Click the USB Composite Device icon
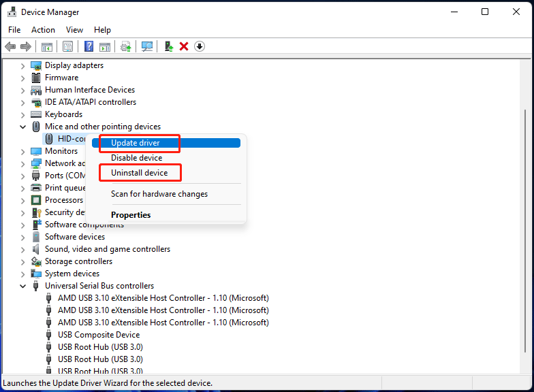This screenshot has width=534, height=392. pyautogui.click(x=49, y=335)
